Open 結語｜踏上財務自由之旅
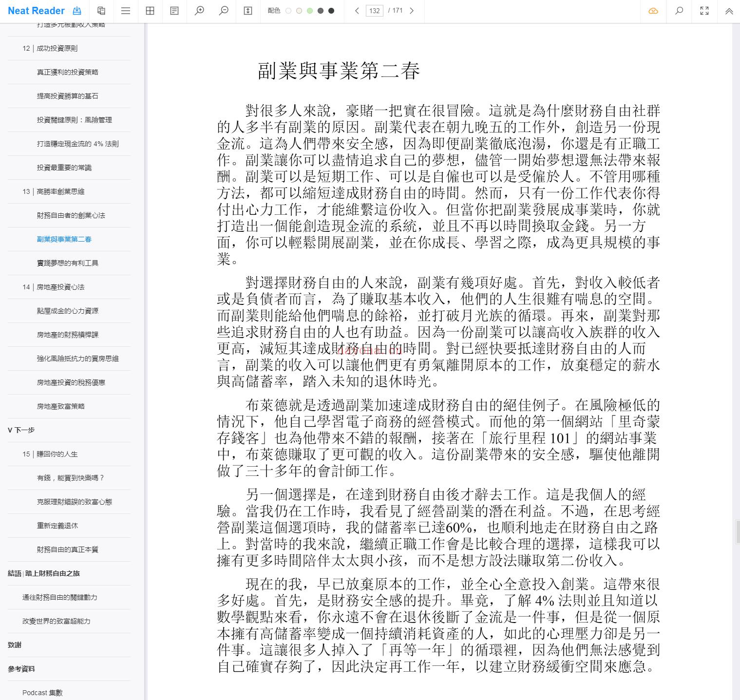740x700 pixels. [44, 573]
